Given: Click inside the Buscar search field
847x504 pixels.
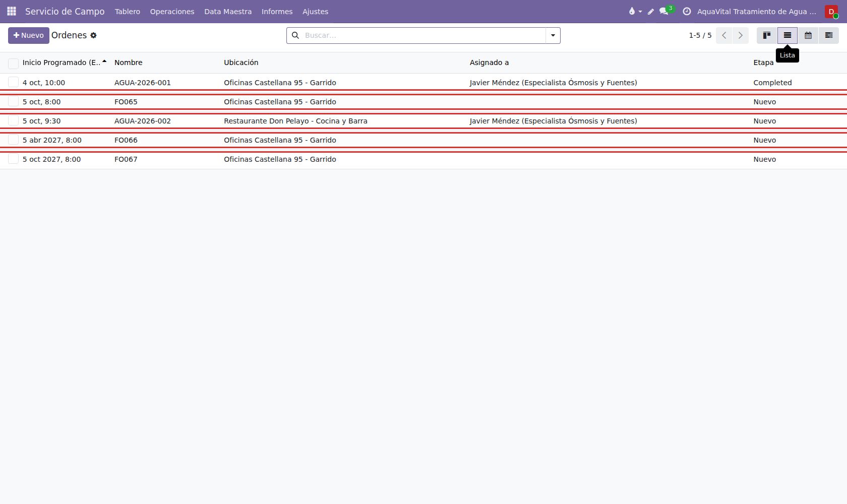Looking at the screenshot, I should pos(423,35).
